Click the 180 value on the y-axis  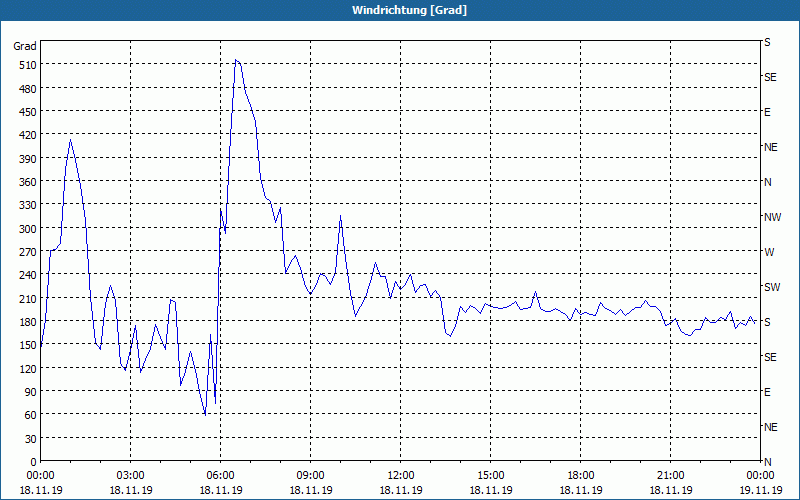point(25,322)
